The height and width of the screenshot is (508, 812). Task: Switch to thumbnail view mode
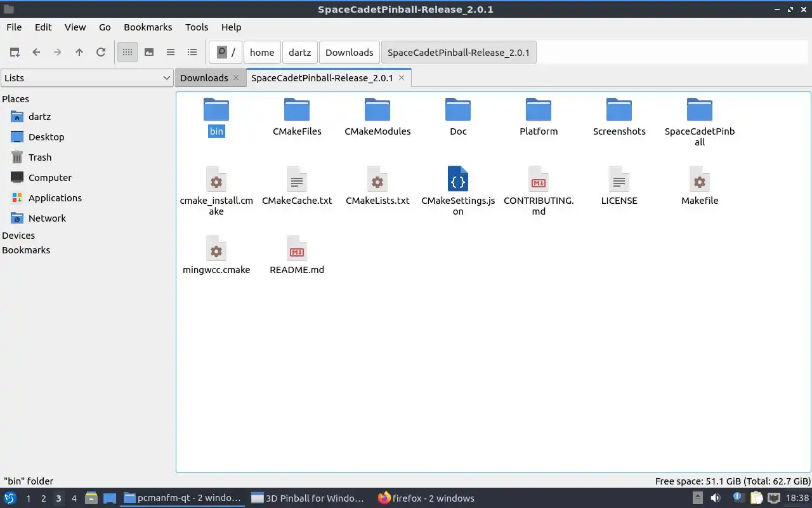pos(149,52)
